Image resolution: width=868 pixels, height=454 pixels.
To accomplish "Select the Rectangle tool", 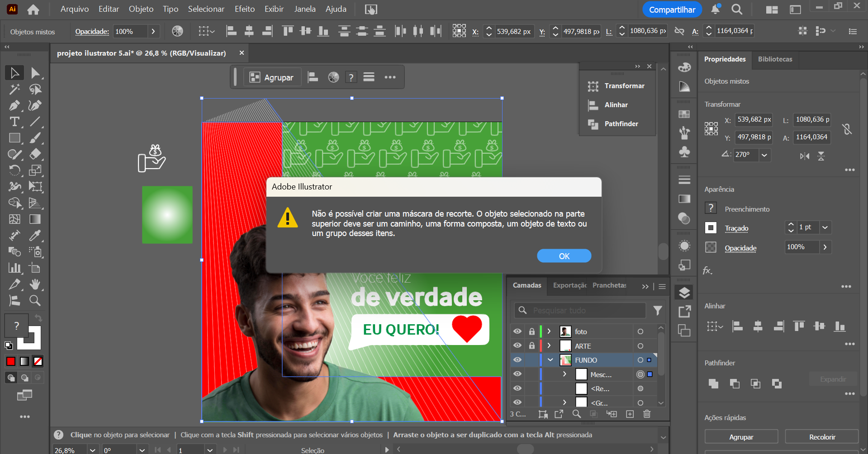I will [14, 138].
